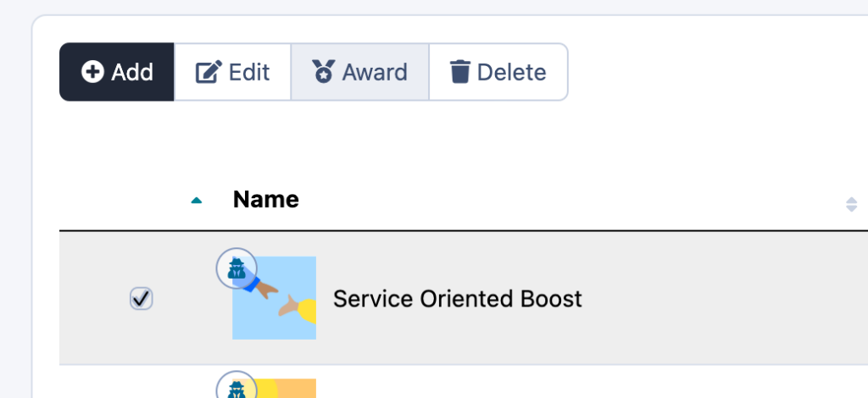Viewport: 868px width, 398px height.
Task: Click the trash can icon in Delete
Action: pyautogui.click(x=459, y=72)
